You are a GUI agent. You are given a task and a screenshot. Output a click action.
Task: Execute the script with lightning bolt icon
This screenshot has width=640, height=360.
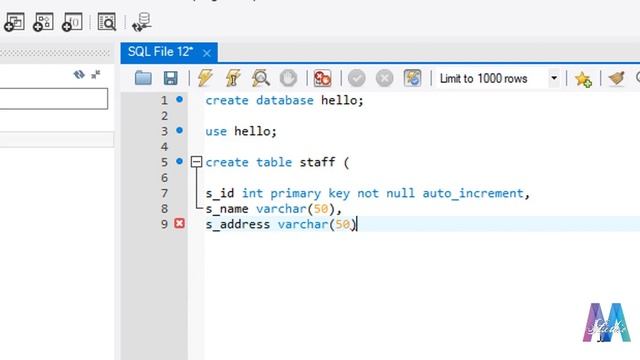pos(205,78)
